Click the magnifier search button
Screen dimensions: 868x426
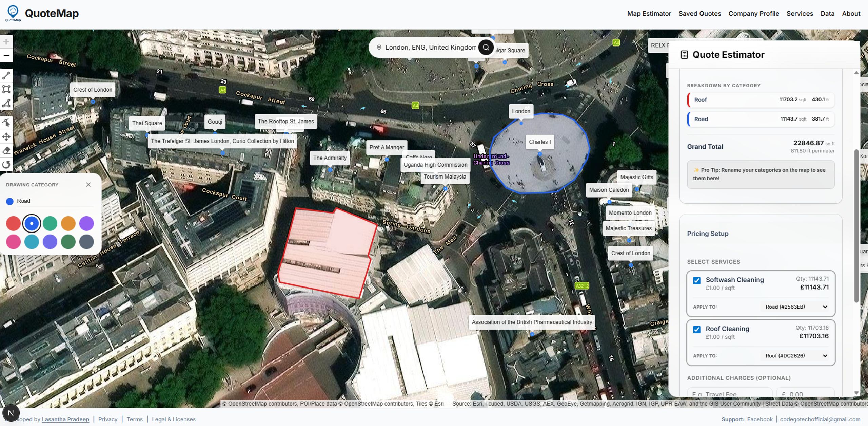point(486,47)
